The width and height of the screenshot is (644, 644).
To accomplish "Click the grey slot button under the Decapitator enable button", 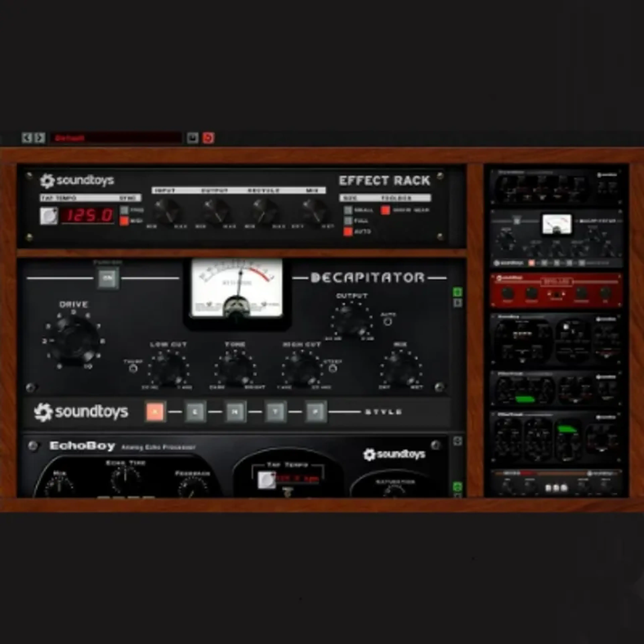I will (x=458, y=303).
